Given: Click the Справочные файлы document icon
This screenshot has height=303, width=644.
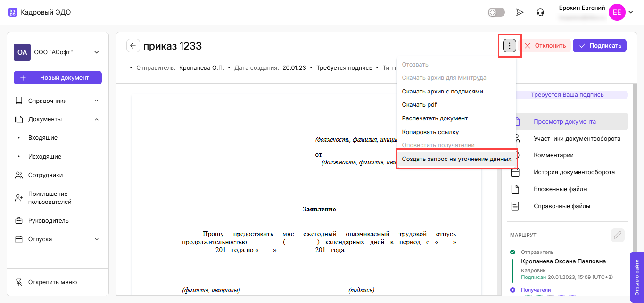Looking at the screenshot, I should pos(515,206).
